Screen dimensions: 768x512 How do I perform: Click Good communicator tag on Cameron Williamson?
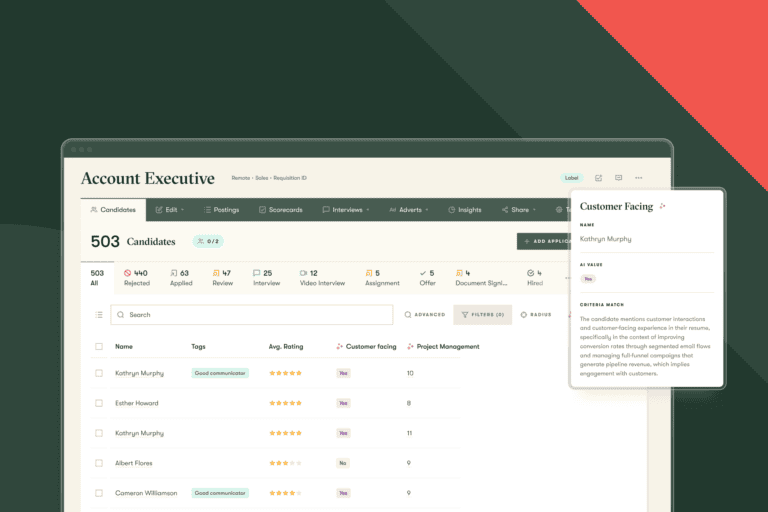click(x=220, y=493)
